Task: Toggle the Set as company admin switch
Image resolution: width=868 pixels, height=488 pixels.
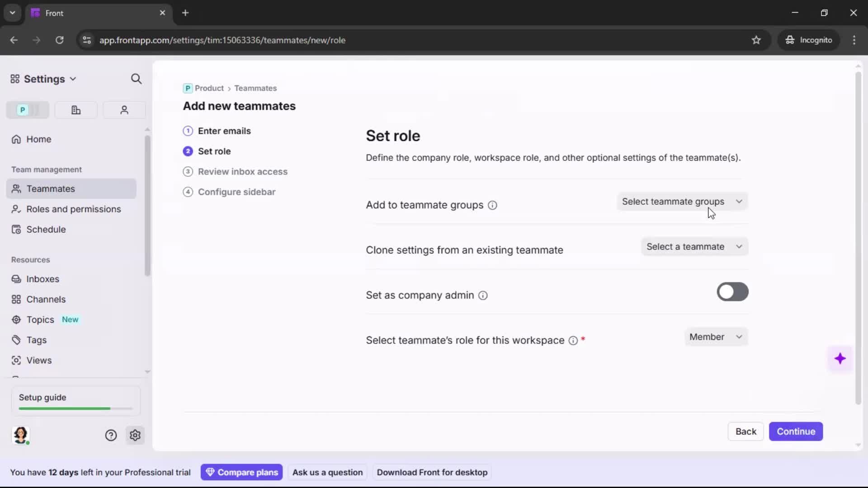Action: tap(732, 292)
